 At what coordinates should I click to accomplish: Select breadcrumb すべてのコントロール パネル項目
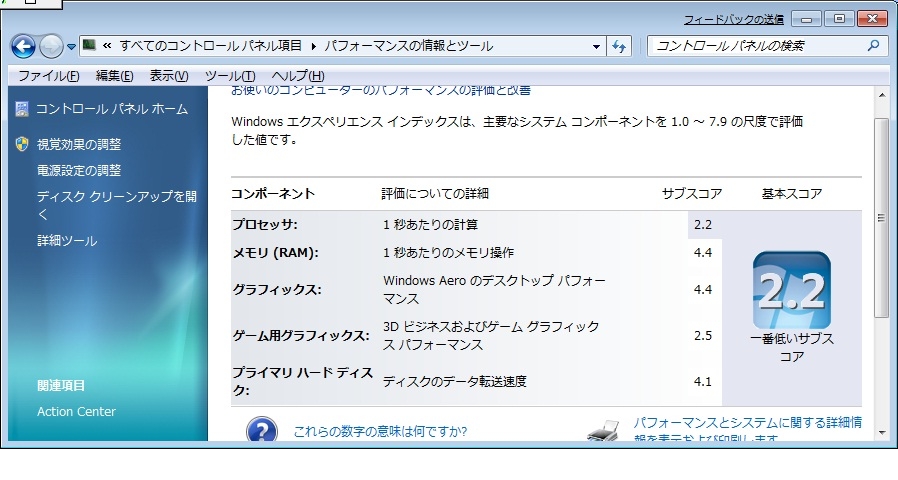pyautogui.click(x=210, y=46)
